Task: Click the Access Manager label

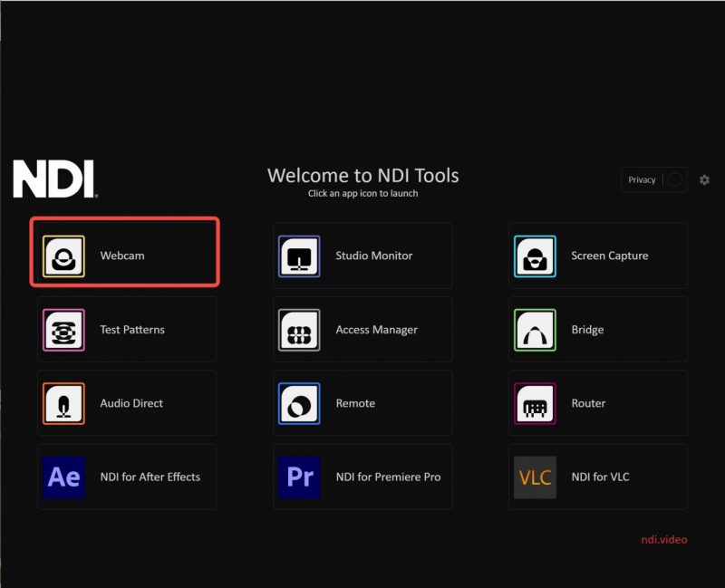Action: (x=376, y=330)
